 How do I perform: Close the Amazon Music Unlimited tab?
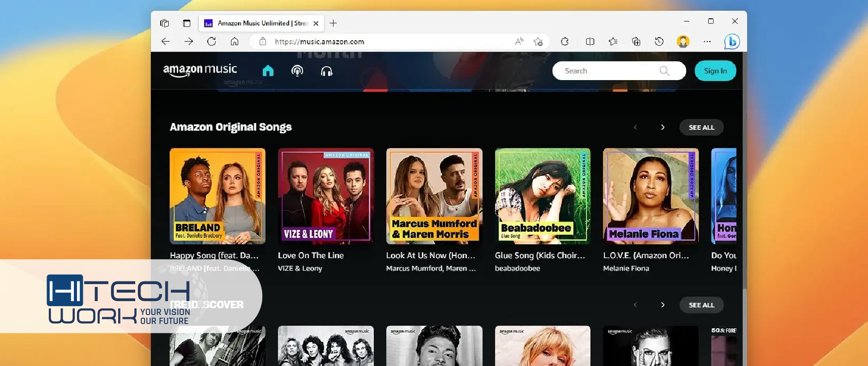[316, 23]
